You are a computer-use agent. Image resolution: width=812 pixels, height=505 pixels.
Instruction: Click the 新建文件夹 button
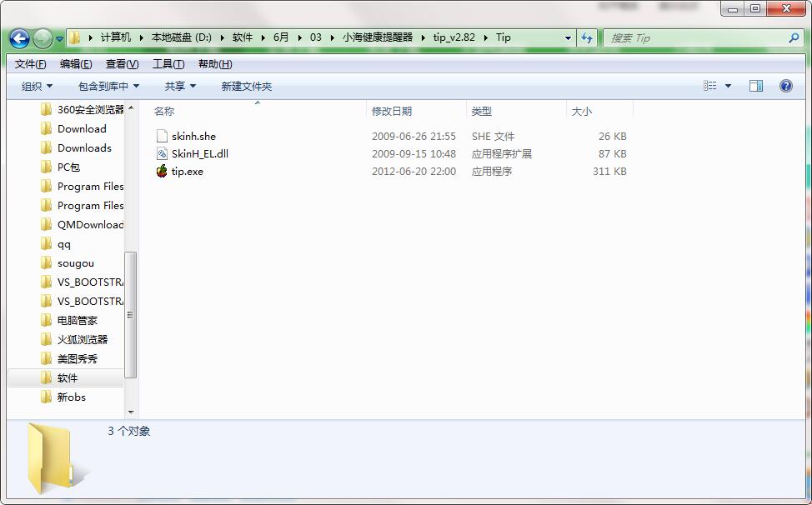(246, 86)
